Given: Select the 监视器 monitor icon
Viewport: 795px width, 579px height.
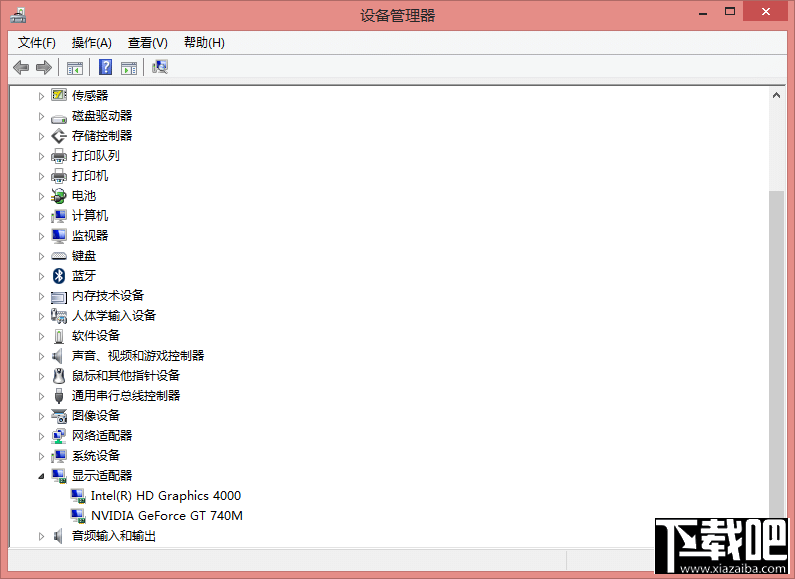Looking at the screenshot, I should 59,236.
